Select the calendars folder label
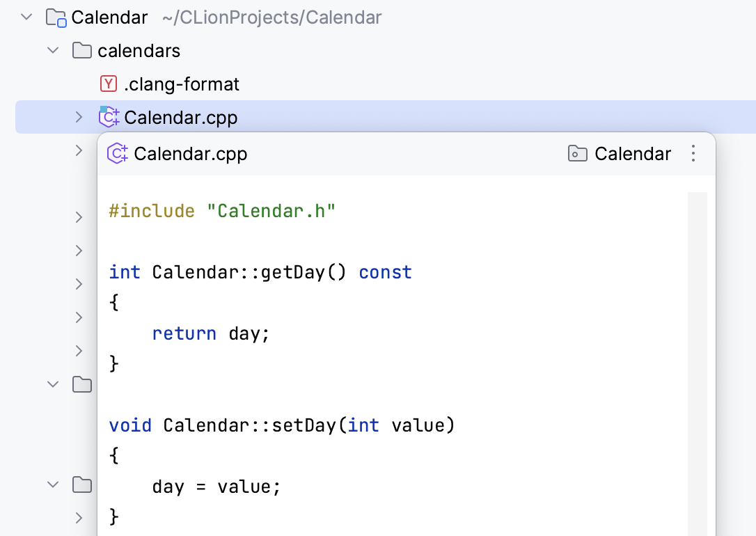 pyautogui.click(x=139, y=51)
